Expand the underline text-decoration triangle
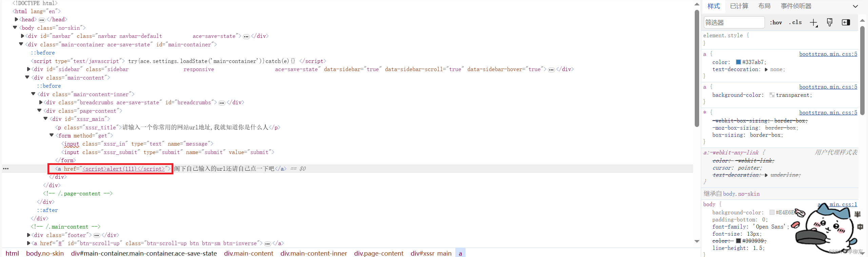 click(x=766, y=175)
